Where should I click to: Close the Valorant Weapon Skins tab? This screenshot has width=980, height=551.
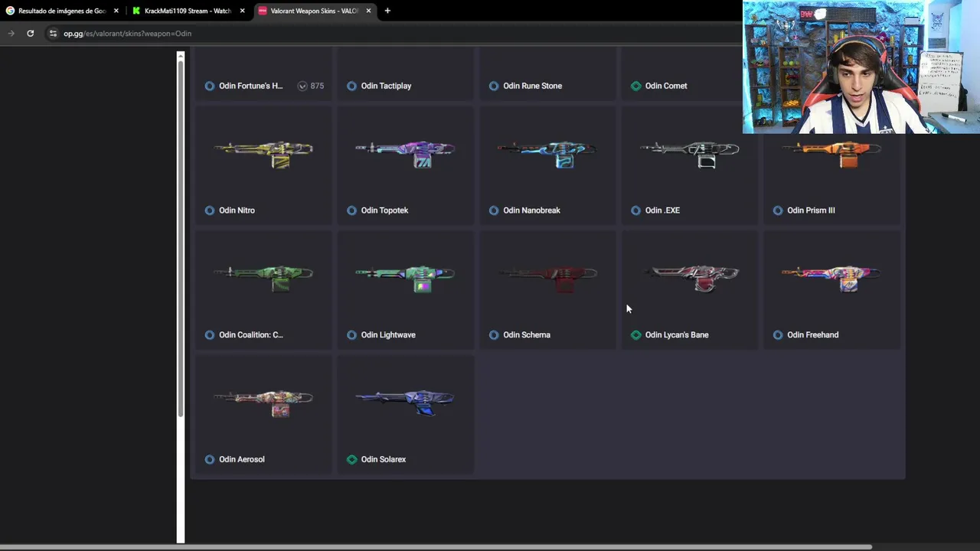pos(368,11)
